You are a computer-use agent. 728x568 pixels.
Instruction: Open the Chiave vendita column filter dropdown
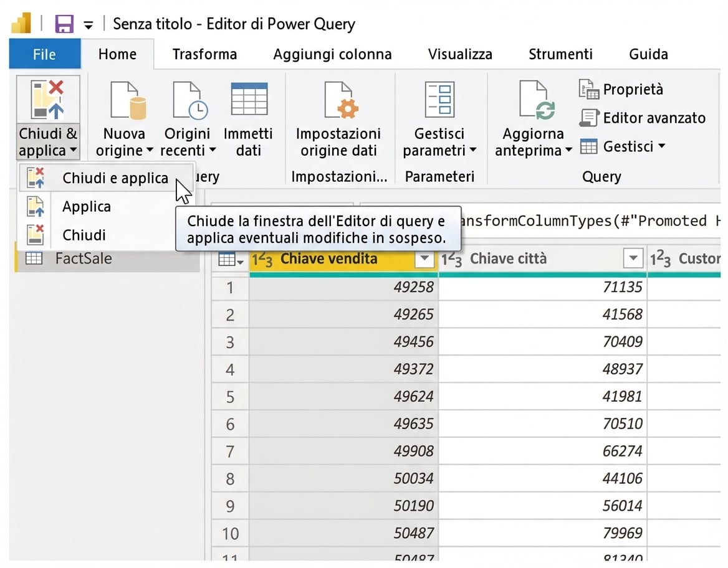(424, 258)
